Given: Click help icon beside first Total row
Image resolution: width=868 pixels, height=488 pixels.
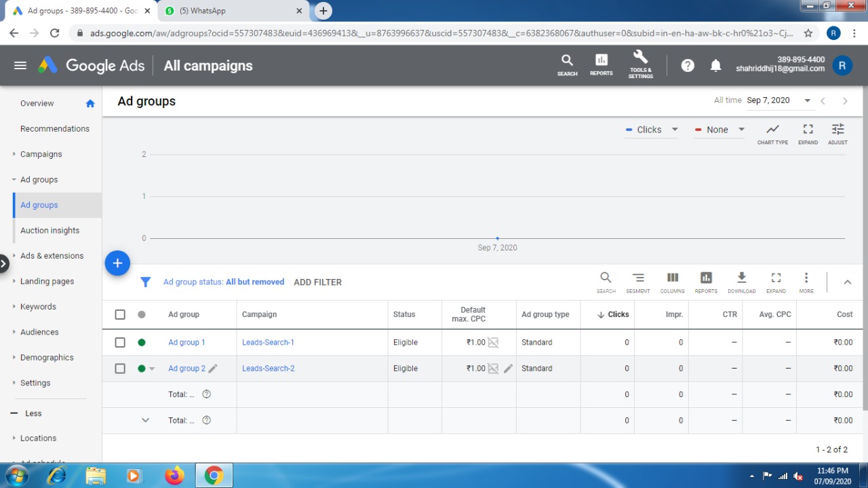Looking at the screenshot, I should [207, 394].
